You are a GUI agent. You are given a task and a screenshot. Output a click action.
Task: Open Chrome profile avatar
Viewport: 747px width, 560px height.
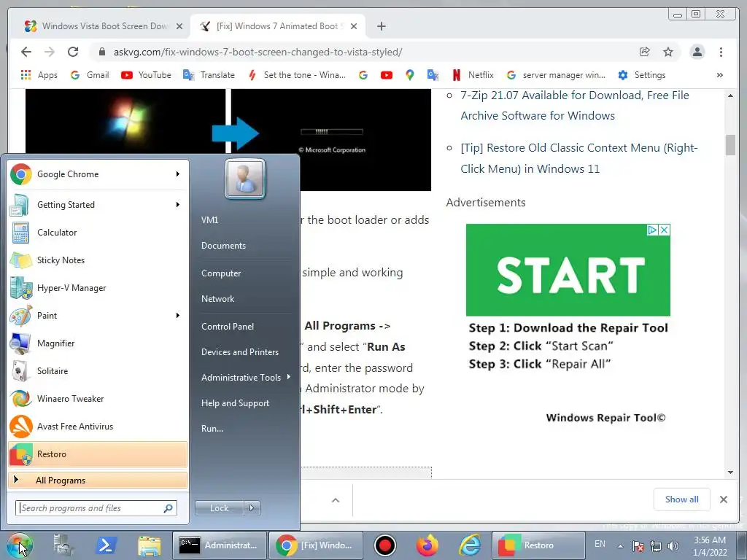(697, 52)
